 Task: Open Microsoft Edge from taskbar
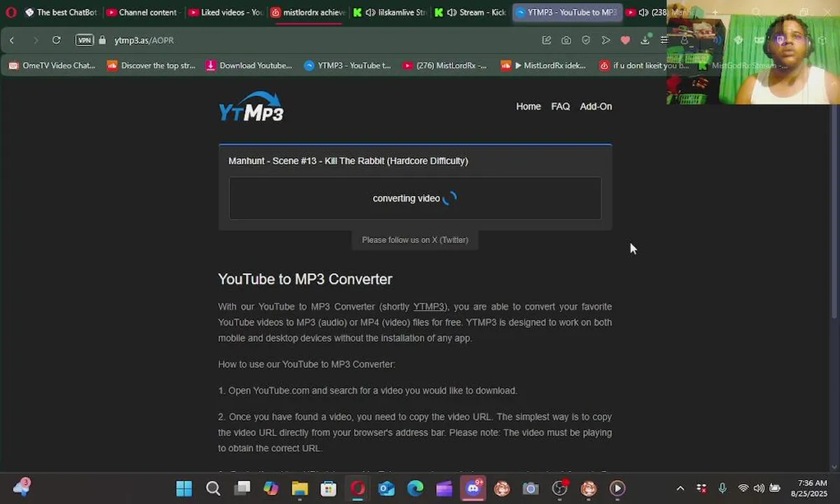415,489
